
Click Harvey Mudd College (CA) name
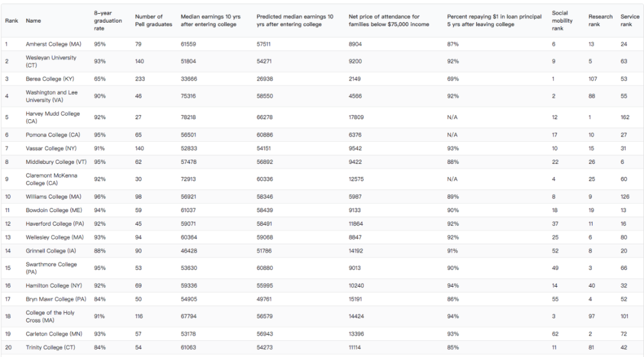coord(52,117)
